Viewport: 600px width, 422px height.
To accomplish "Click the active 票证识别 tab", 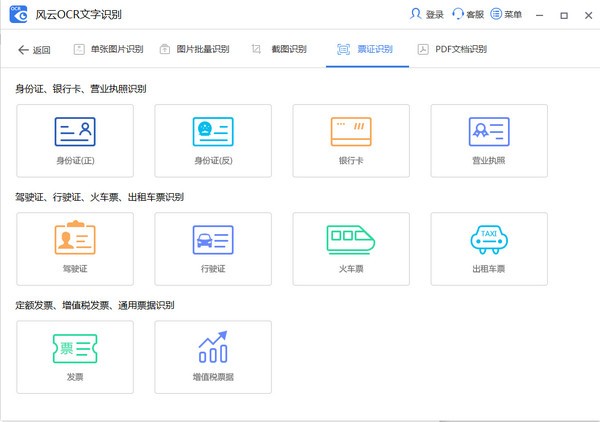I will [366, 49].
